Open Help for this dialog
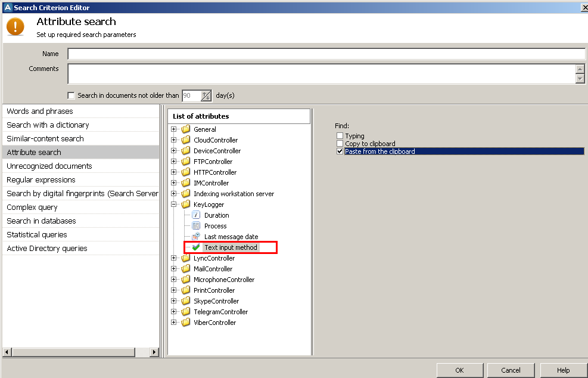588x378 pixels. pyautogui.click(x=563, y=370)
